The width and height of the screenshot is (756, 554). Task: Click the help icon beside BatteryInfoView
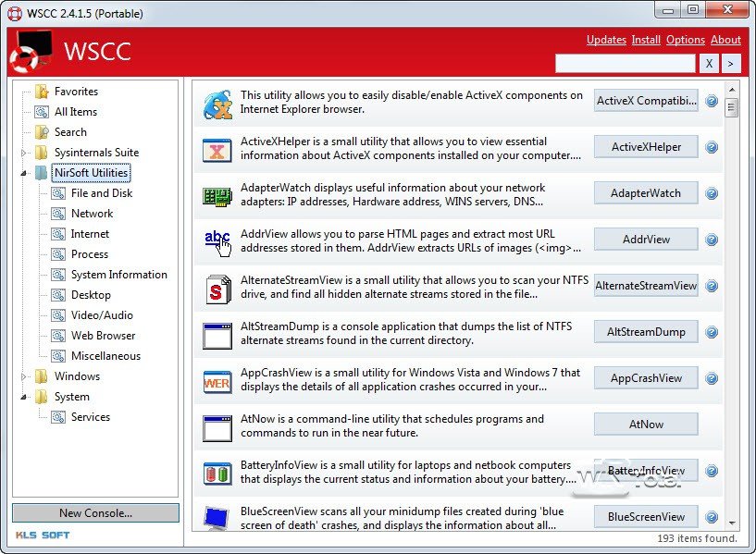pyautogui.click(x=712, y=471)
